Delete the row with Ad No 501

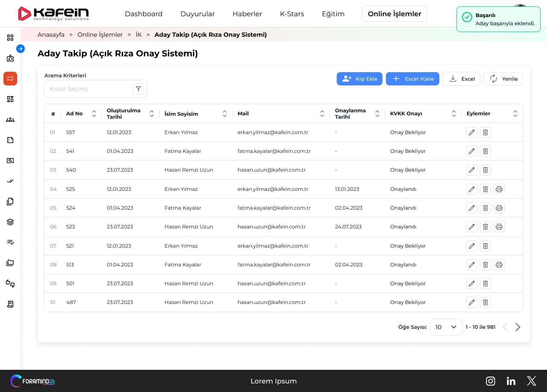tap(485, 284)
